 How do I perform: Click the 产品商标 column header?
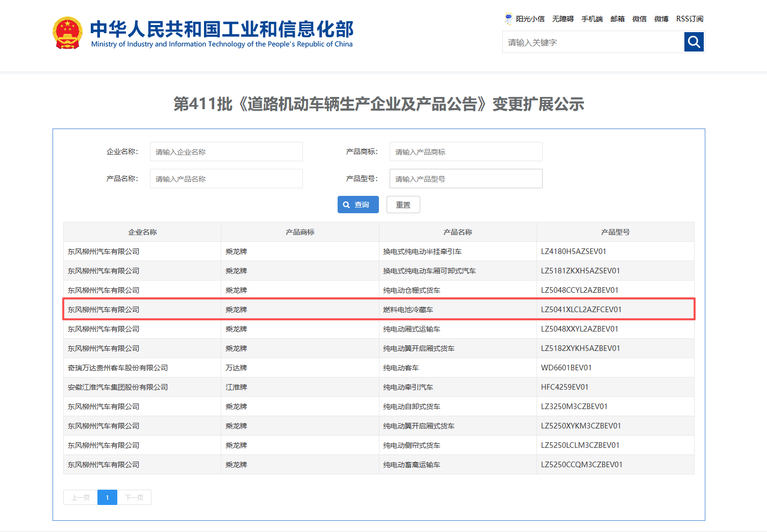pyautogui.click(x=300, y=232)
